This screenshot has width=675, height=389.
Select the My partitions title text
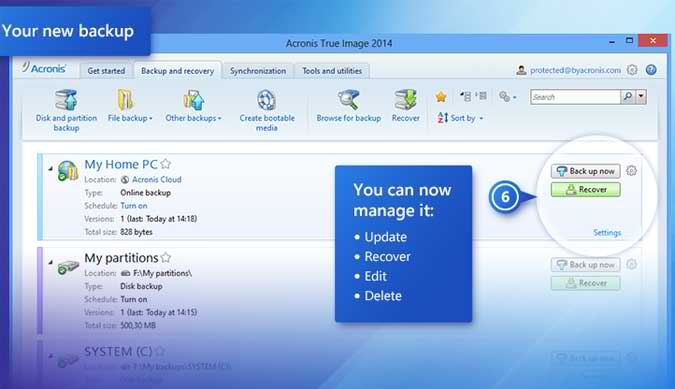point(121,258)
